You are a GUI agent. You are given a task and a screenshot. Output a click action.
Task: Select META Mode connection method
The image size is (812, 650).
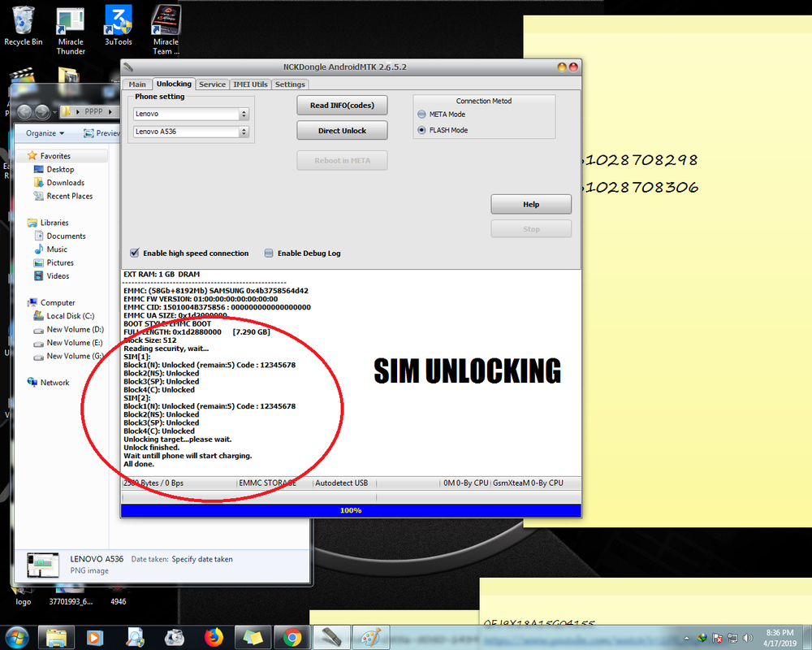pos(442,114)
